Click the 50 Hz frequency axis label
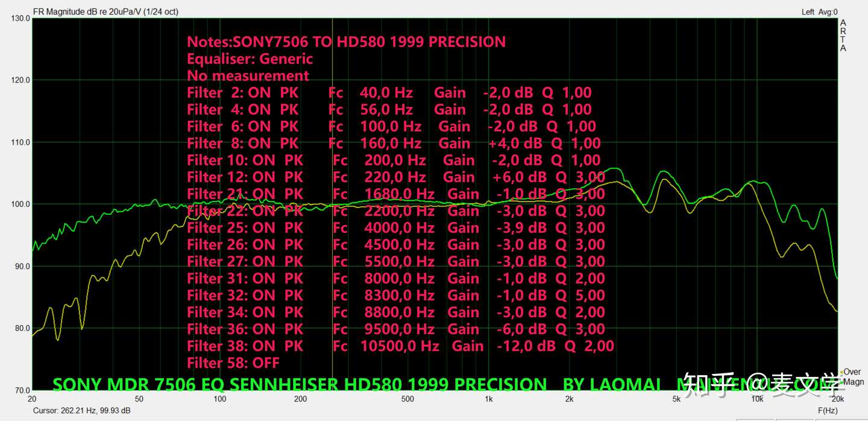The height and width of the screenshot is (421, 868). 139,399
